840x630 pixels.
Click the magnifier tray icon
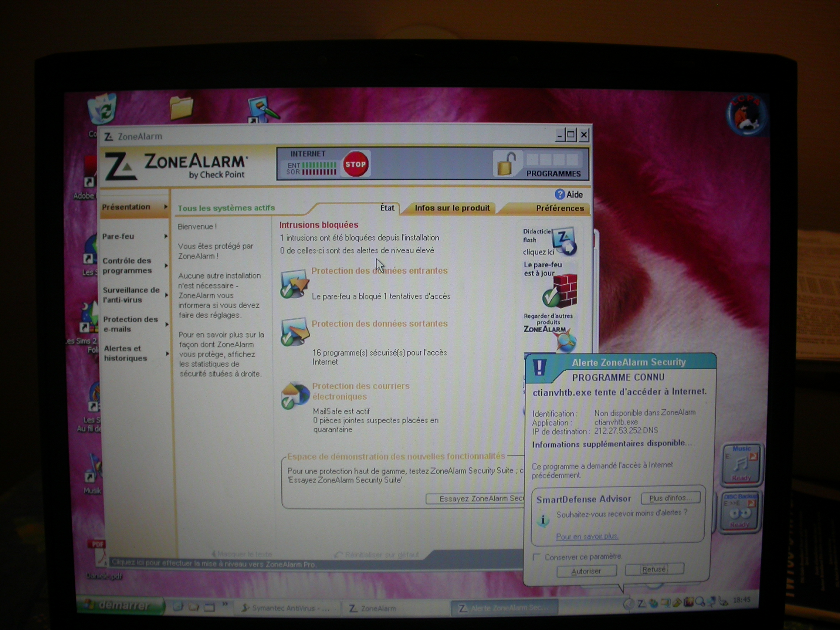tap(700, 602)
